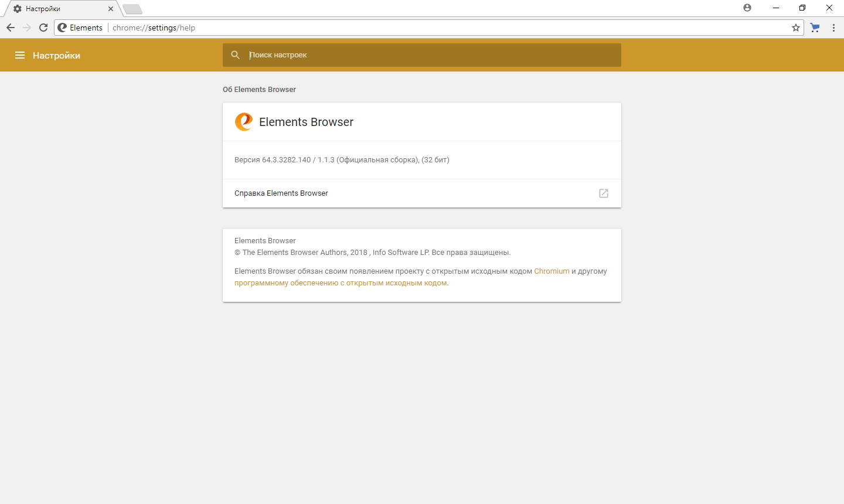Image resolution: width=844 pixels, height=504 pixels.
Task: Click the Настройки header label
Action: 56,55
